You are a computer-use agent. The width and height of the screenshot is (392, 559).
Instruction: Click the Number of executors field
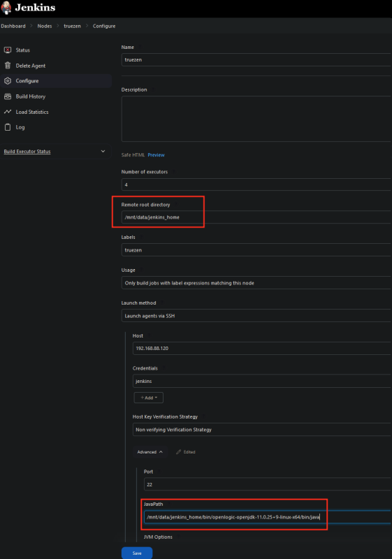point(256,184)
